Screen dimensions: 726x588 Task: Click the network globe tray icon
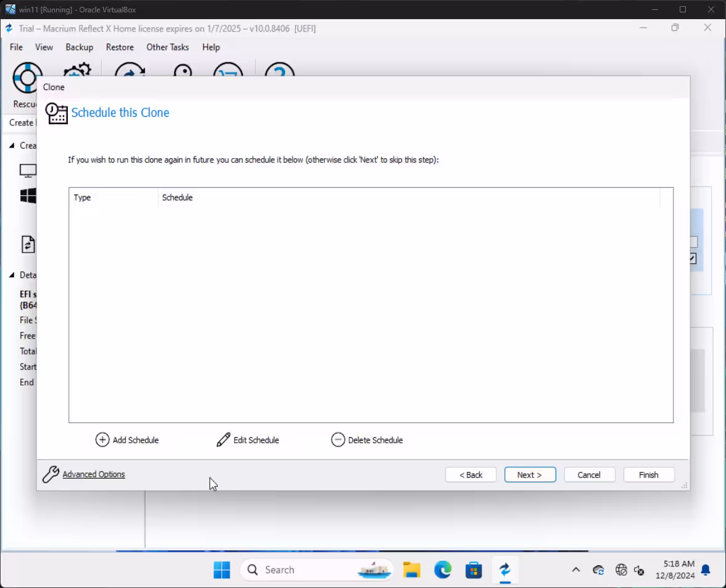point(621,570)
